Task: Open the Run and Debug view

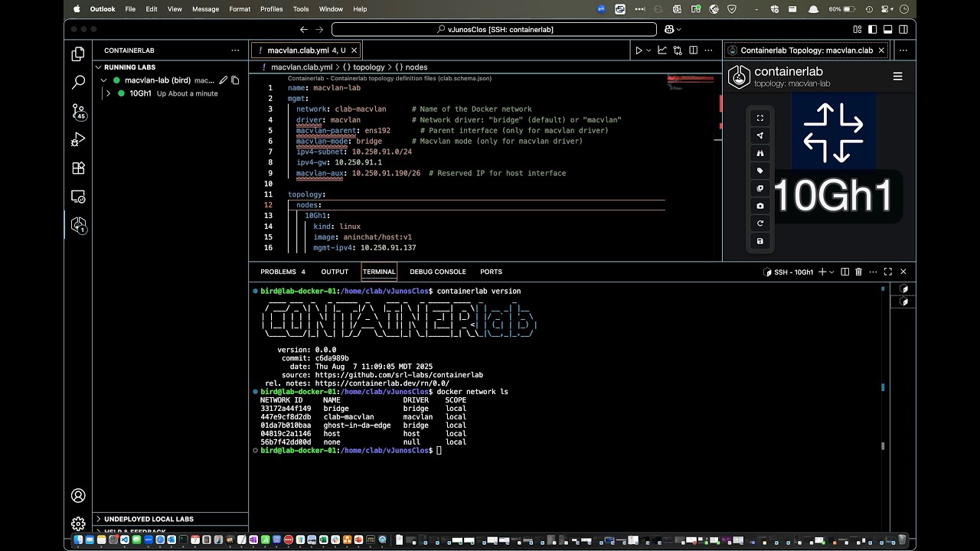Action: click(x=78, y=140)
